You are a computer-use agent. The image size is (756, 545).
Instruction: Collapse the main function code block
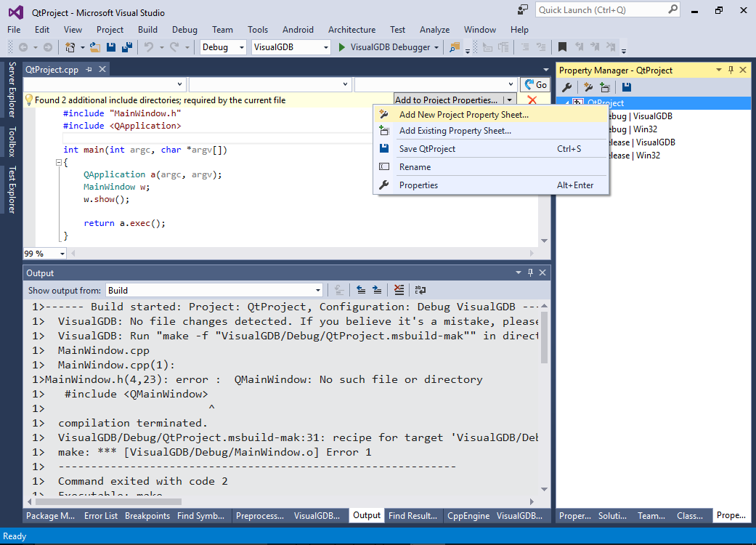[59, 163]
